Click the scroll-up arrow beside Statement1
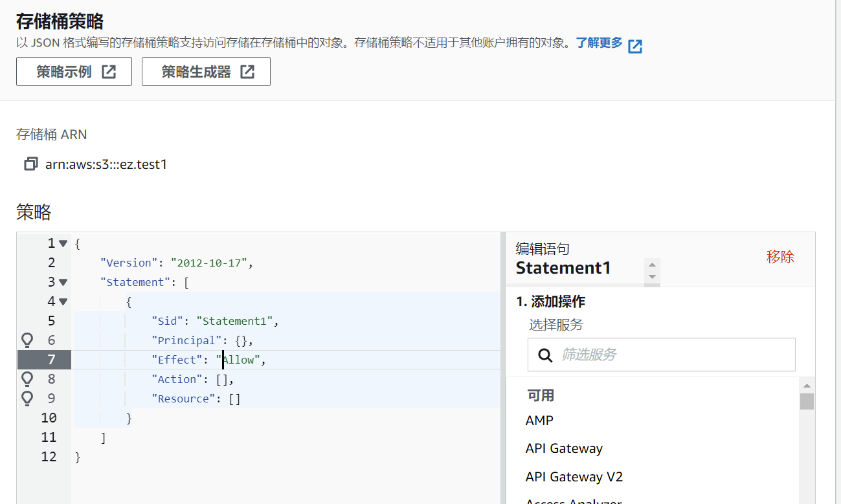Image resolution: width=841 pixels, height=504 pixels. [x=653, y=264]
